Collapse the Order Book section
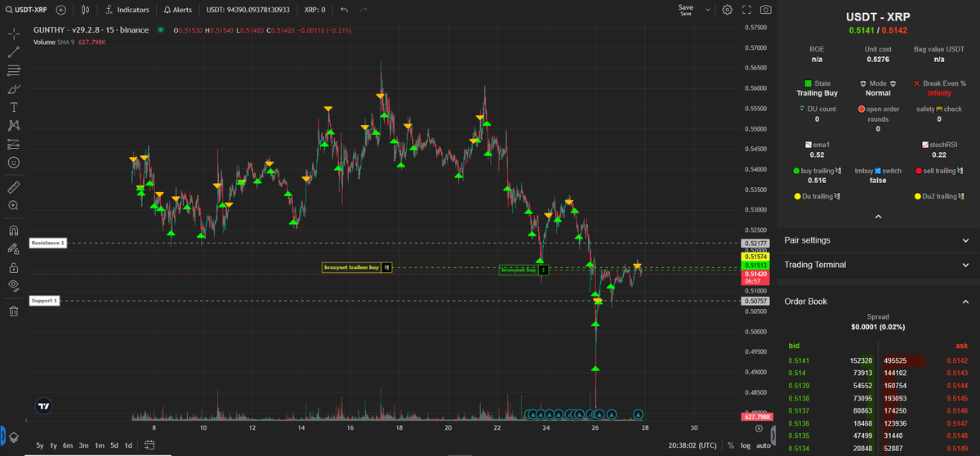The height and width of the screenshot is (456, 980). [x=878, y=302]
